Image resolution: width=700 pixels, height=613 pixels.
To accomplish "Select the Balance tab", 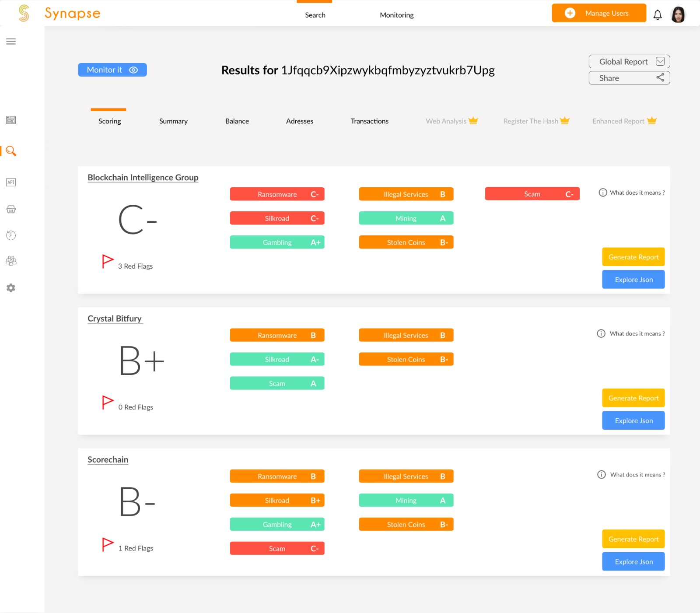I will [x=237, y=121].
